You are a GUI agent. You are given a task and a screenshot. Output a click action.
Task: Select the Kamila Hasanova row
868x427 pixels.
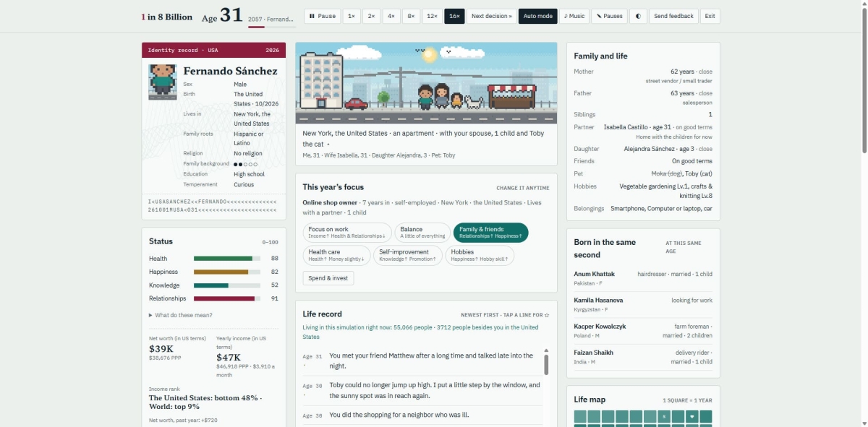click(x=643, y=304)
